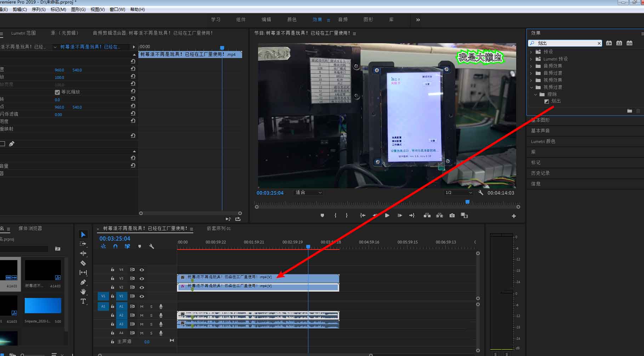Select the Pen tool in the timeline toolbar
Image resolution: width=644 pixels, height=356 pixels.
[83, 282]
